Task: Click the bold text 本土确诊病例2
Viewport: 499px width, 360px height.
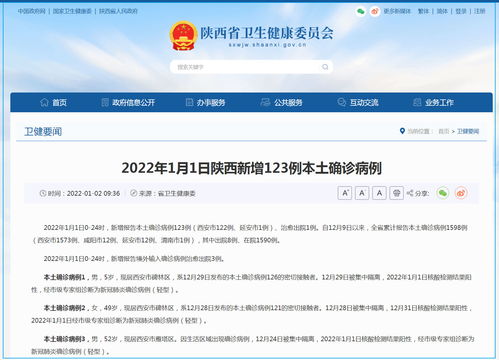Action: point(65,308)
